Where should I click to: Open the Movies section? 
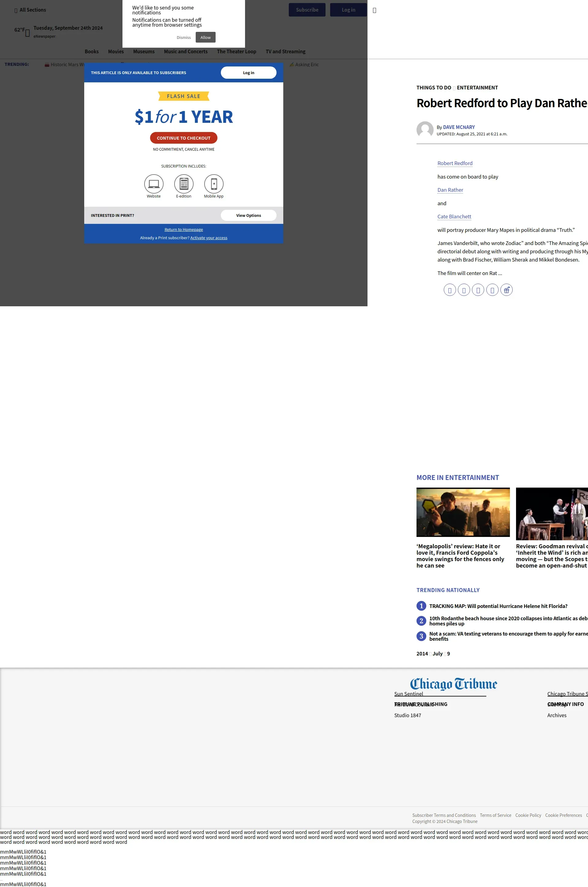116,51
